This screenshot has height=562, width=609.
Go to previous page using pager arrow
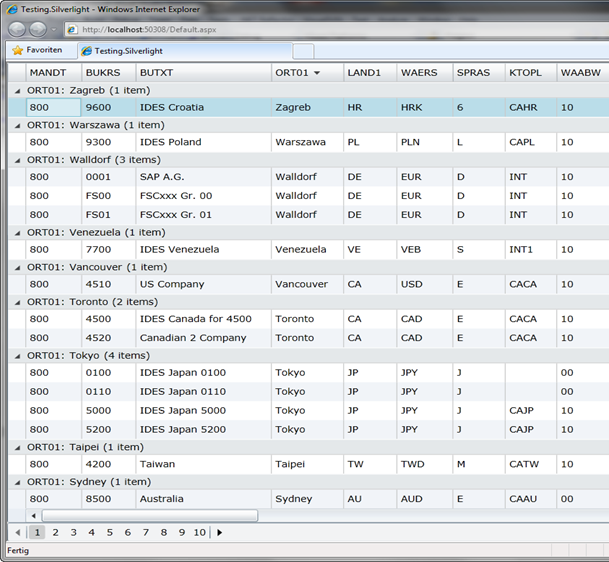pos(17,533)
